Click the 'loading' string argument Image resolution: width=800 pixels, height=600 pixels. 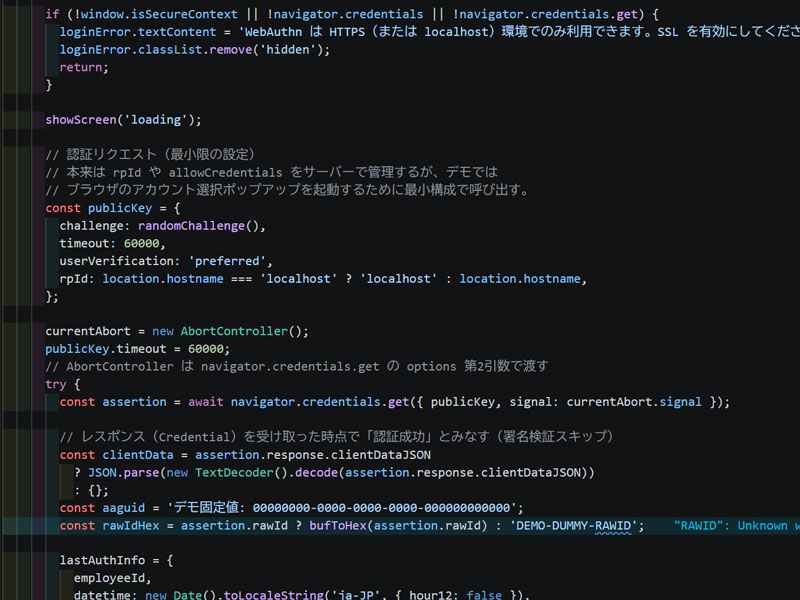156,120
